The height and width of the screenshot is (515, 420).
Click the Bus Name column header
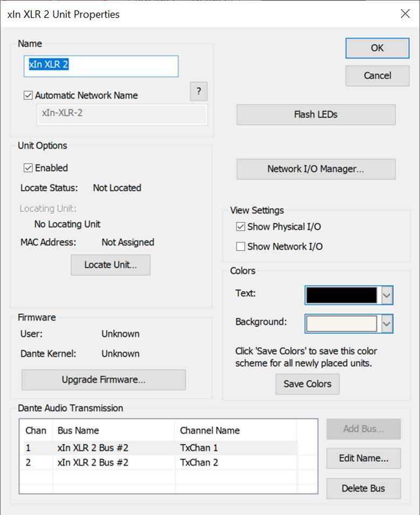click(x=114, y=431)
